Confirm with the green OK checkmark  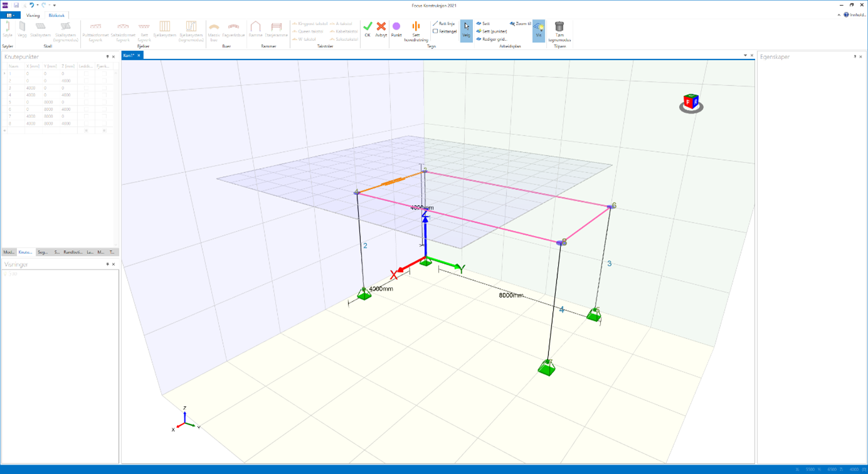[368, 29]
